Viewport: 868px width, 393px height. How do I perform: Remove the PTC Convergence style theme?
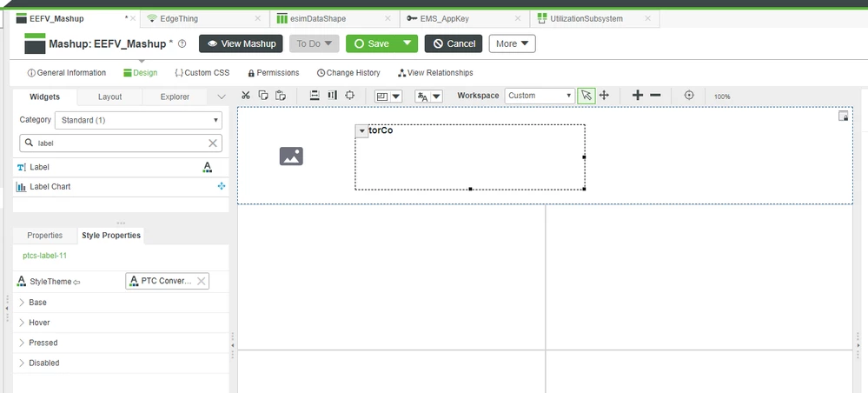(x=202, y=281)
